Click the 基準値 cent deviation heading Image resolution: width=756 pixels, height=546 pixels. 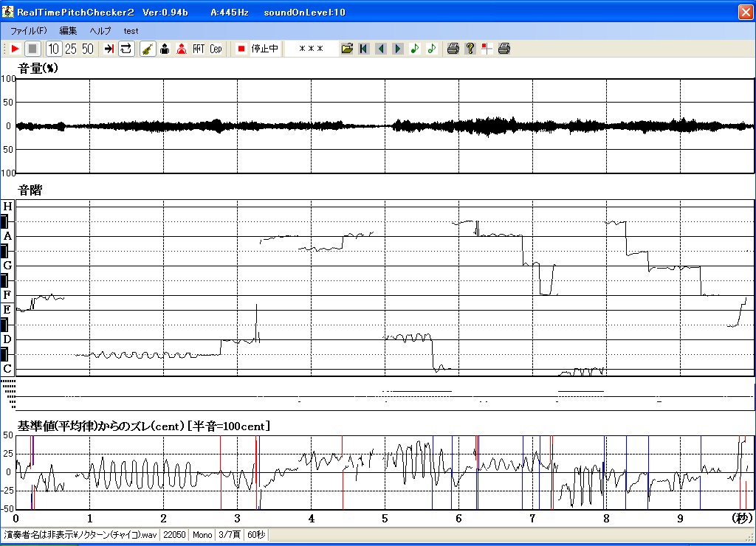pyautogui.click(x=144, y=426)
